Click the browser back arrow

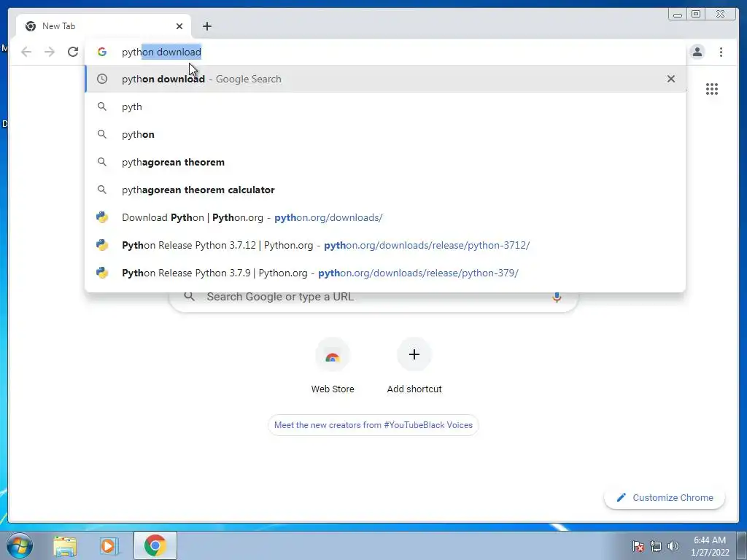(26, 52)
